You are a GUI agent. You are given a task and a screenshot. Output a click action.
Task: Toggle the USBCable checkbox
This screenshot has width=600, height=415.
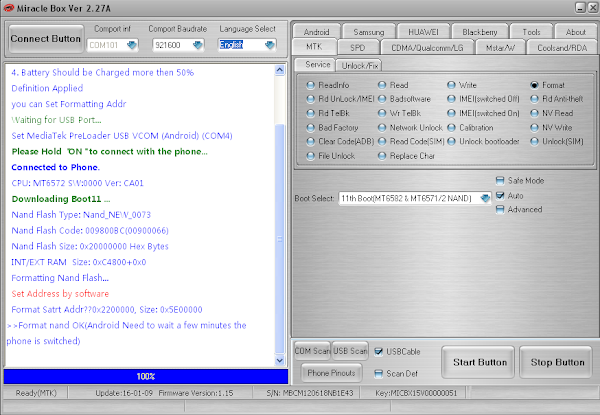[378, 352]
